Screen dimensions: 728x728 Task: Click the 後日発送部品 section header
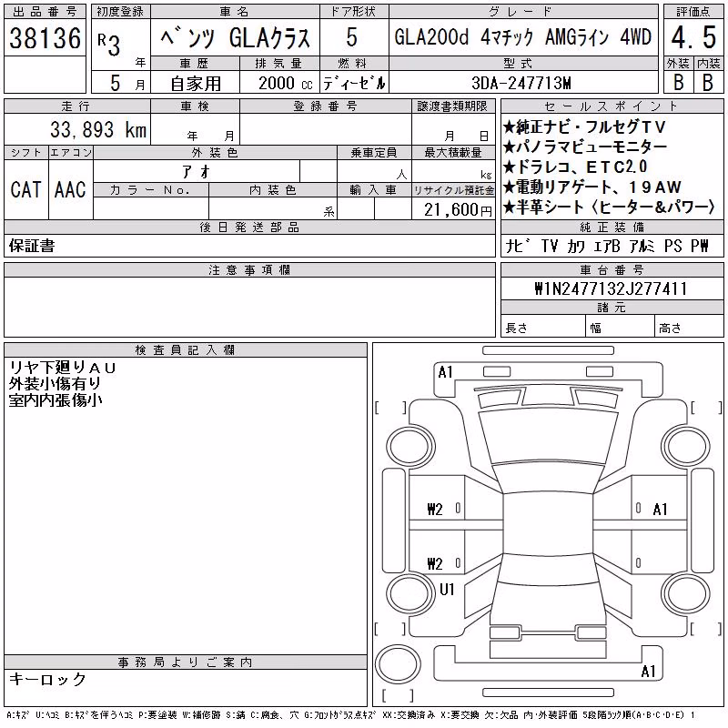(249, 227)
